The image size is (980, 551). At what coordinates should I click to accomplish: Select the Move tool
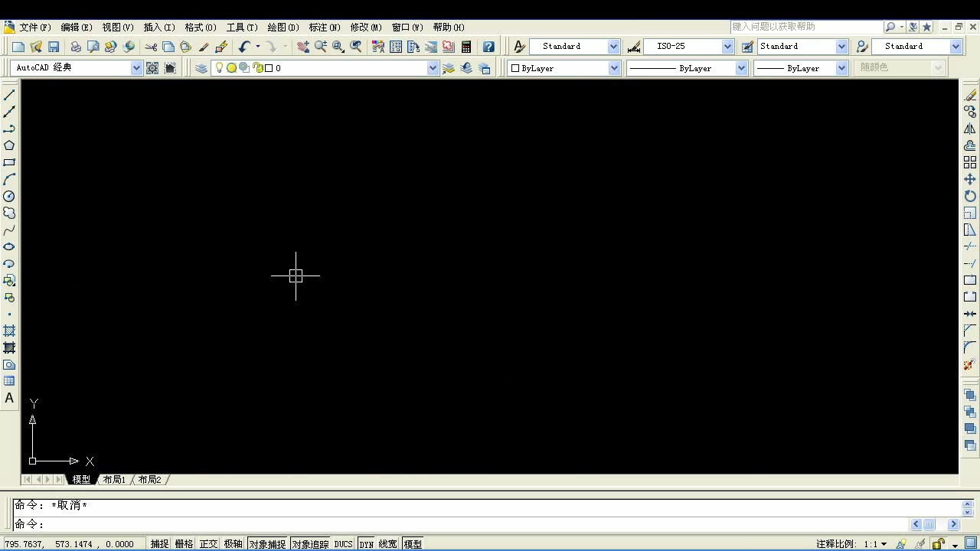(x=970, y=179)
